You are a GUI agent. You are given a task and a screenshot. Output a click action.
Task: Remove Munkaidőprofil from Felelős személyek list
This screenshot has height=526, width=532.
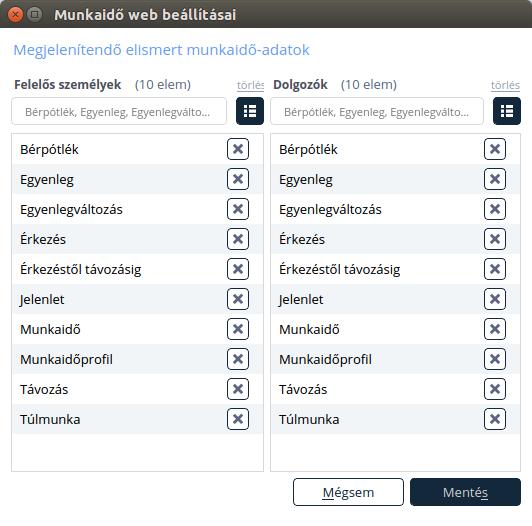(x=238, y=359)
